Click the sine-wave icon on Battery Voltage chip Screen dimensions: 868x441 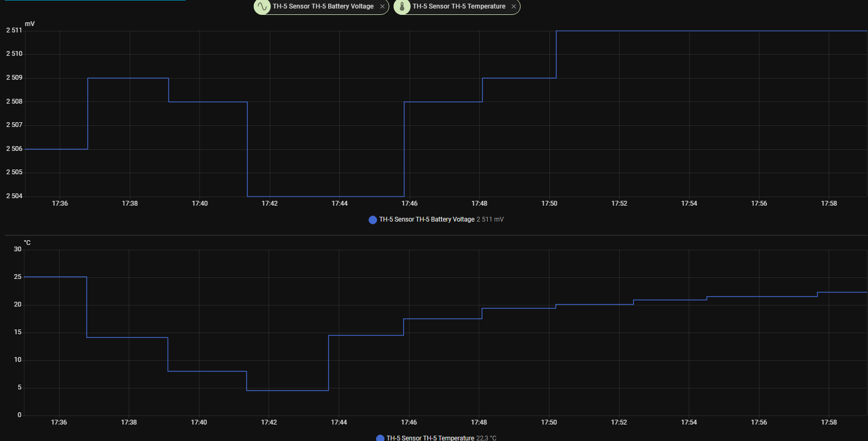click(262, 6)
